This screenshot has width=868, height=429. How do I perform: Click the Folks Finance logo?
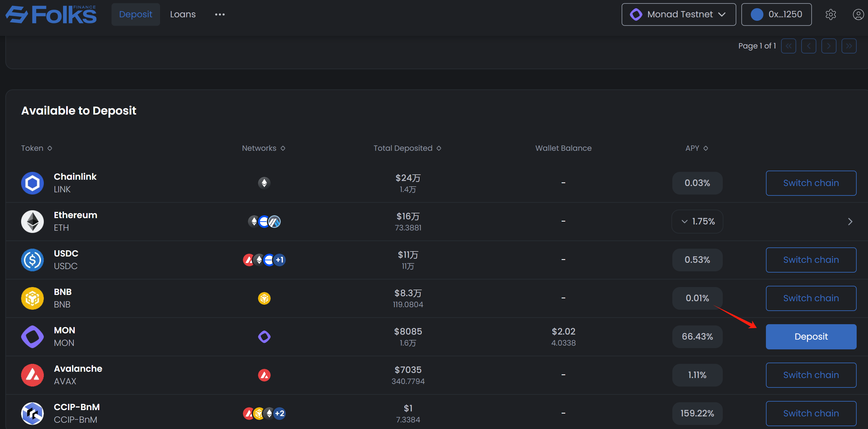pyautogui.click(x=51, y=14)
